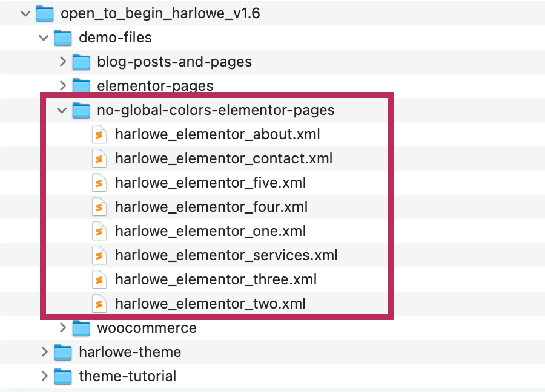Viewport: 545px width, 392px height.
Task: Collapse the open_to_begin_harlowe_v1.6 folder
Action: point(25,13)
